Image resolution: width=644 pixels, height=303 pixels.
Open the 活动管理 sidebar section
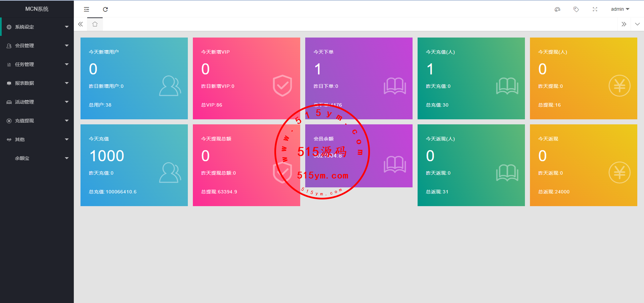[37, 102]
